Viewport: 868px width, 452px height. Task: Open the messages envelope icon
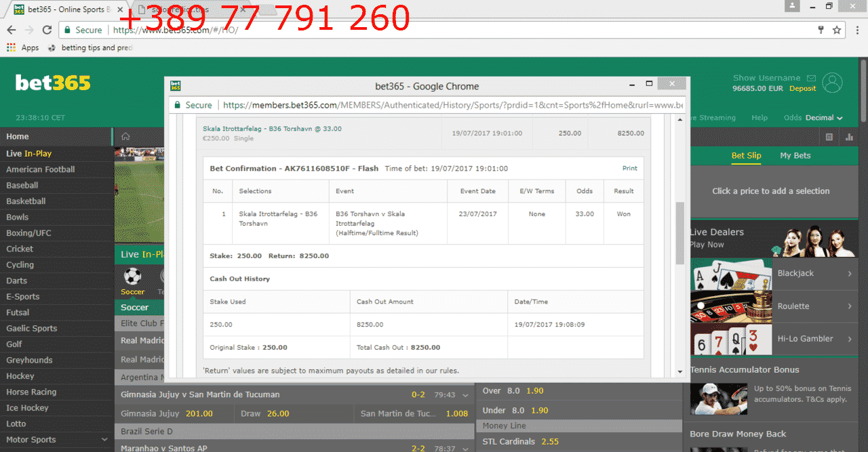[x=812, y=78]
